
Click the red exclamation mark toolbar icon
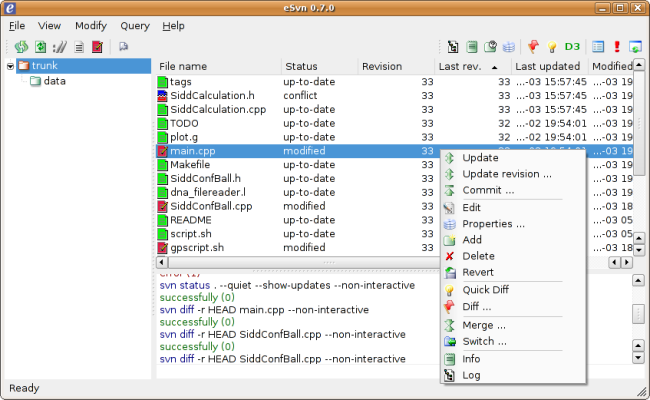click(x=617, y=46)
